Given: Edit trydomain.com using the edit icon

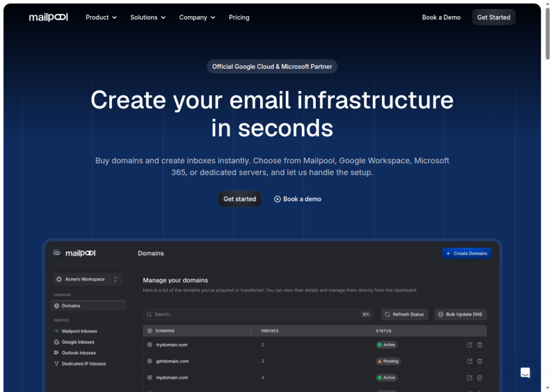Looking at the screenshot, I should (469, 345).
